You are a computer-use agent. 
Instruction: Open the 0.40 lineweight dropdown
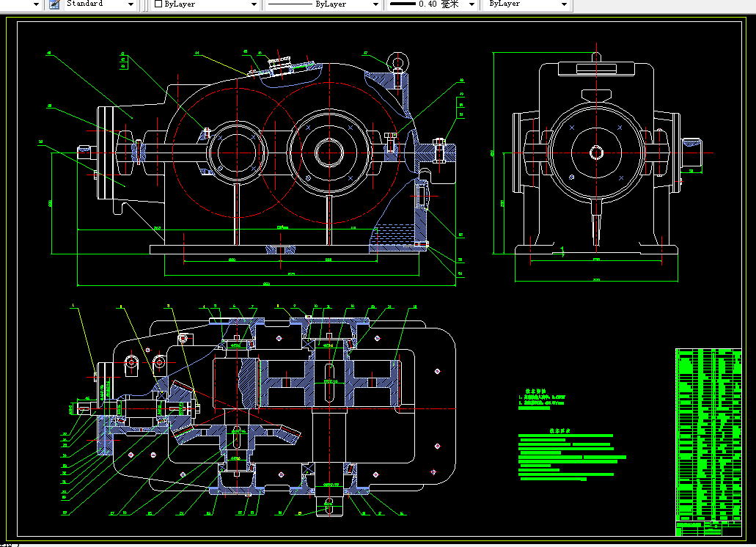click(471, 4)
